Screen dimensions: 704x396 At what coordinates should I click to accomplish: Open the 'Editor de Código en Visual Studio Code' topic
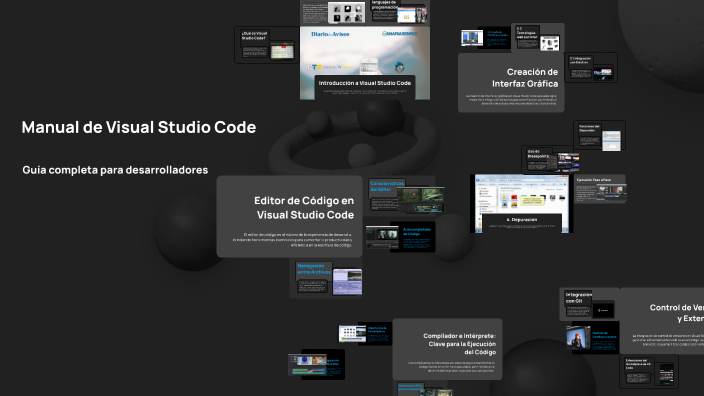point(289,216)
